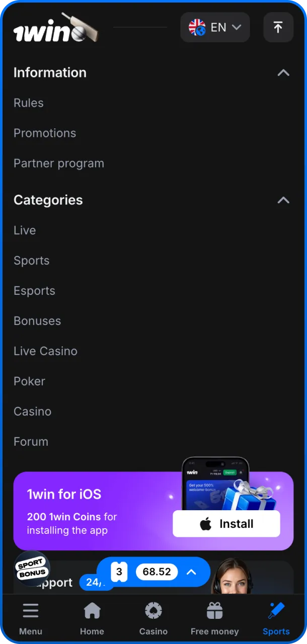Open the hamburger Menu icon
Image resolution: width=307 pixels, height=644 pixels.
pos(31,611)
